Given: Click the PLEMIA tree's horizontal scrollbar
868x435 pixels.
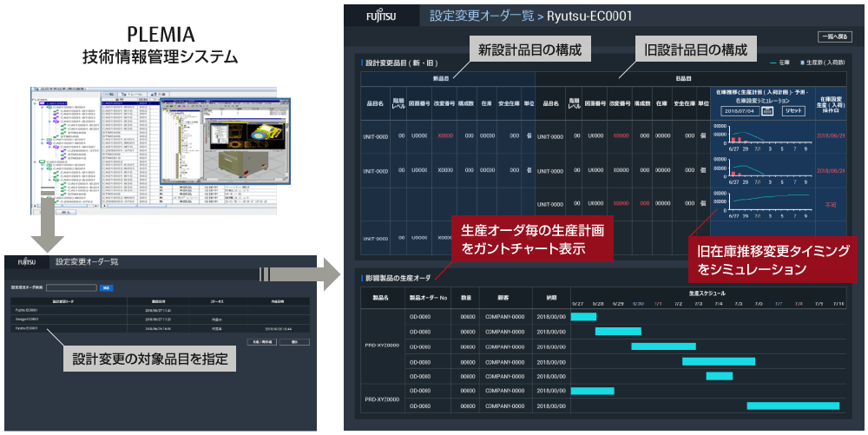Looking at the screenshot, I should pyautogui.click(x=65, y=205).
